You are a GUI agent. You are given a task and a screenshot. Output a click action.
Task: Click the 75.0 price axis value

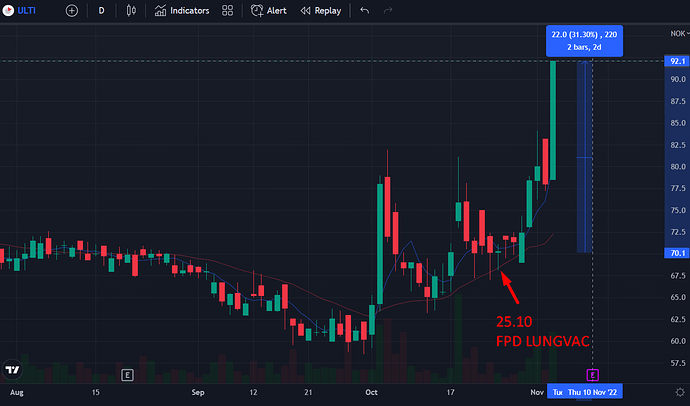(678, 210)
